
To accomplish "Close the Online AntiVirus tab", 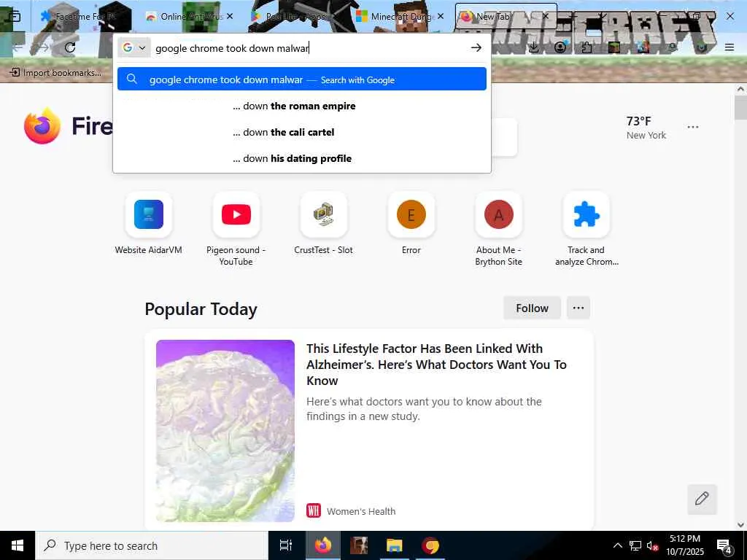I will (230, 16).
